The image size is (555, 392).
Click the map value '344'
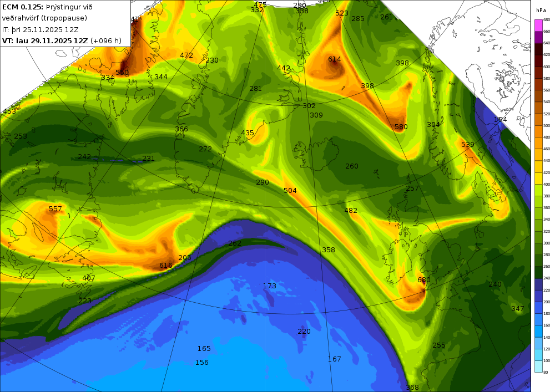pos(161,77)
